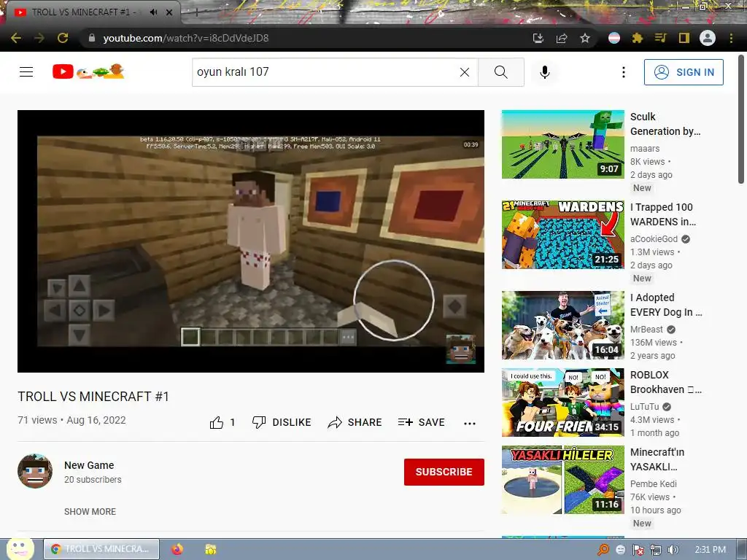Viewport: 747px width, 560px height.
Task: Open the New Game channel name link
Action: 89,465
